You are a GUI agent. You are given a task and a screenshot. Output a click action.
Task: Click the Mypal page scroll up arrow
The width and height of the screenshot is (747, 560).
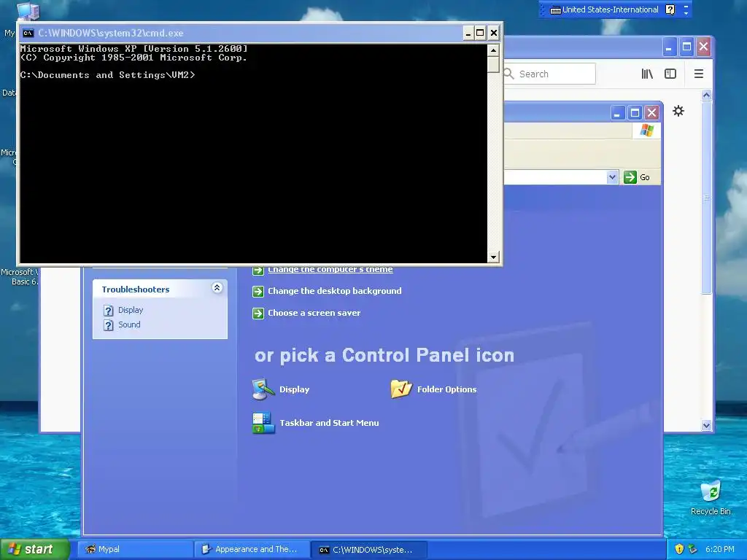[x=706, y=96]
